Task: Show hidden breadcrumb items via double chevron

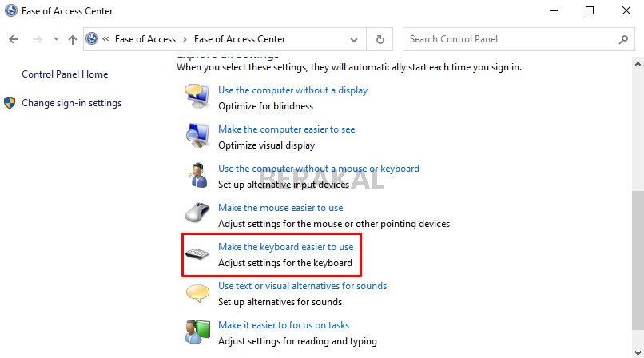Action: click(105, 38)
